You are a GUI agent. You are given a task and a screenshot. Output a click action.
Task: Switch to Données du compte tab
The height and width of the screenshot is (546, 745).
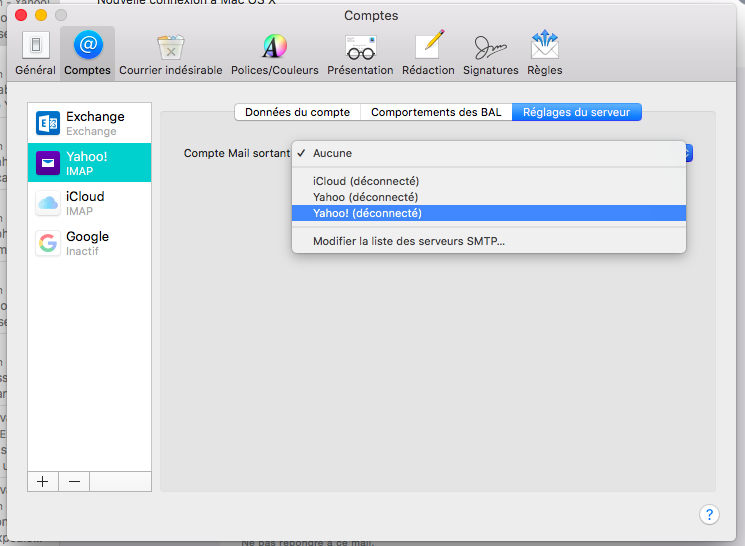coord(297,112)
